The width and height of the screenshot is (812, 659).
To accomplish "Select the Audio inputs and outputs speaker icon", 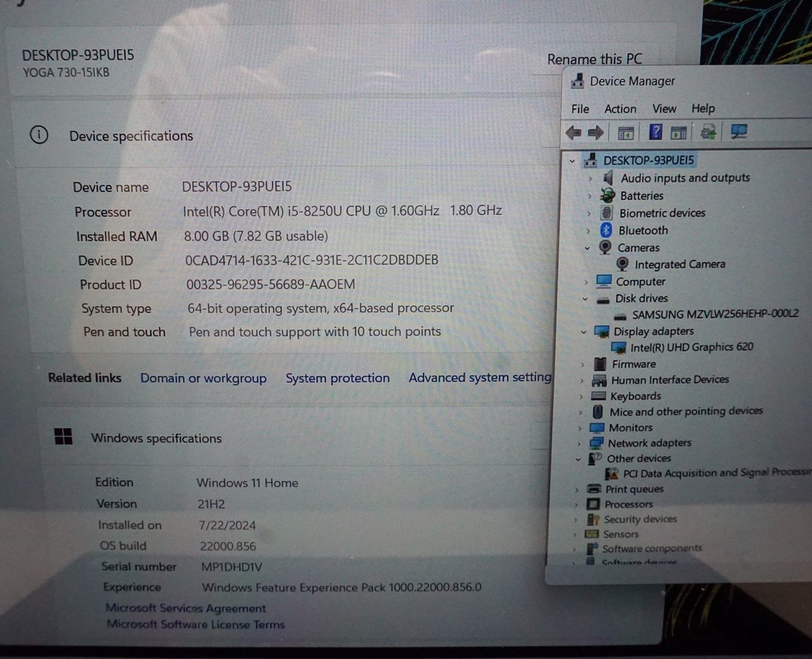I will coord(608,177).
